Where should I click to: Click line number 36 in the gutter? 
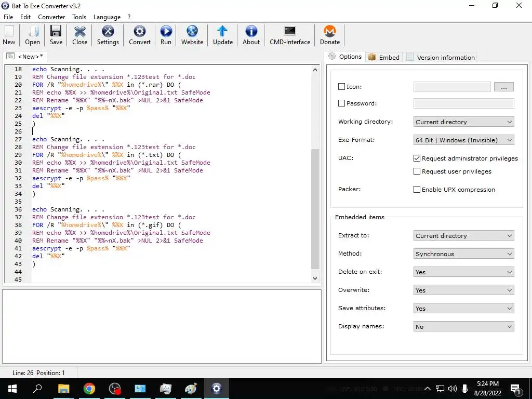18,209
